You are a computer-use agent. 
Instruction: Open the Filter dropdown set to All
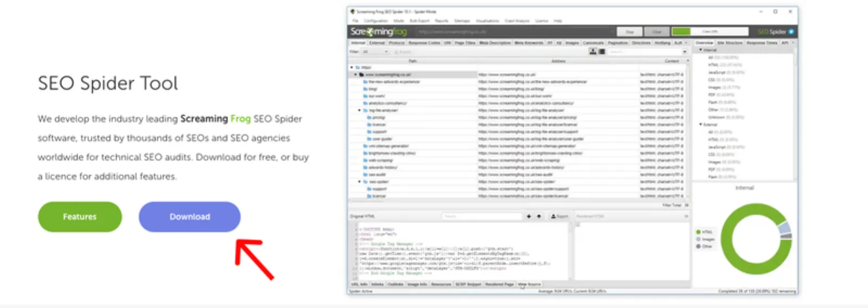375,52
